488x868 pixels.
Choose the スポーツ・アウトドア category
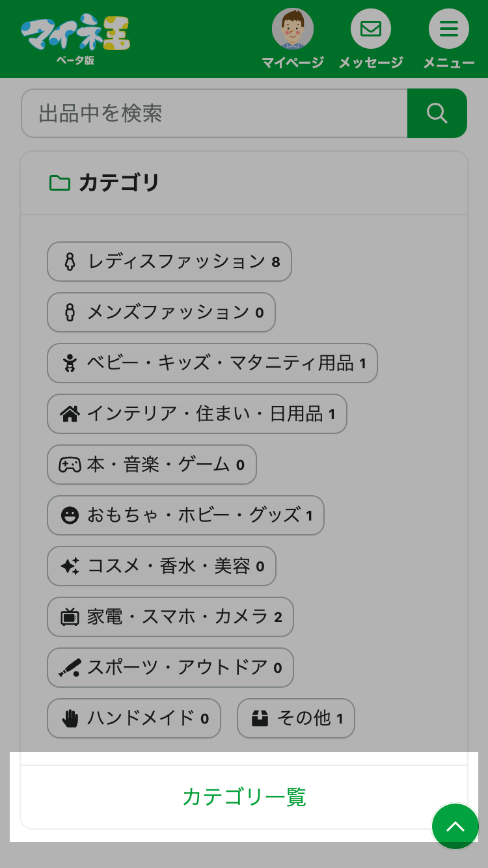170,668
